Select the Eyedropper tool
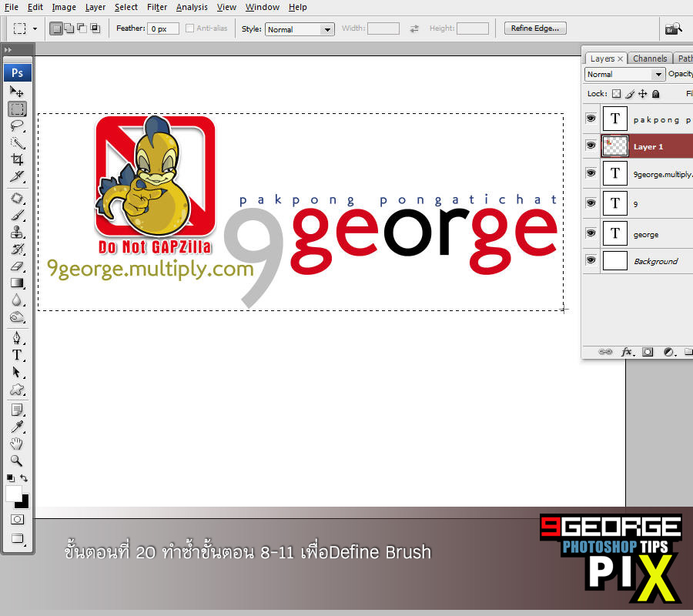The image size is (693, 616). pyautogui.click(x=17, y=427)
